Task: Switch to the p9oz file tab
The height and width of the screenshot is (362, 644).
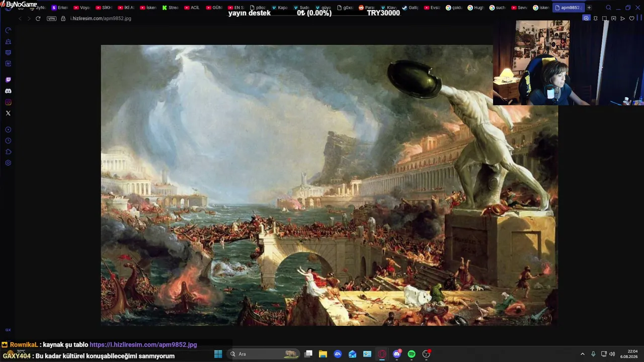Action: pos(258,8)
